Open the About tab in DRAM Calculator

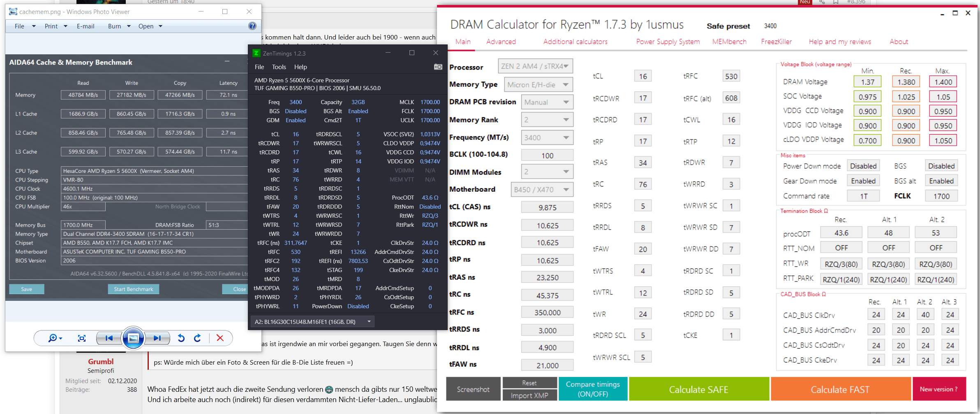(899, 42)
